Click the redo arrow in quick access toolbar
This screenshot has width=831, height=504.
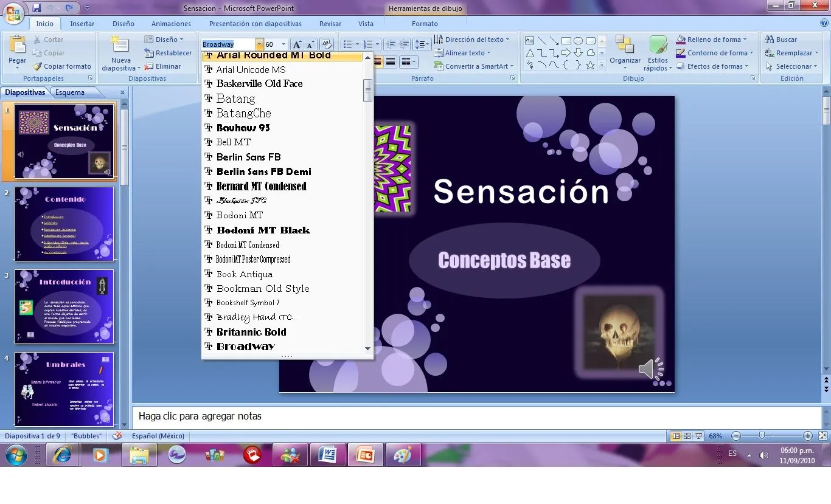(x=69, y=9)
